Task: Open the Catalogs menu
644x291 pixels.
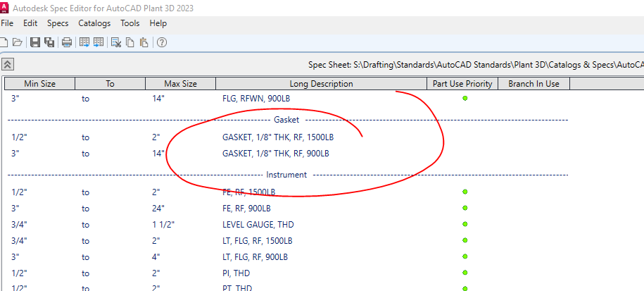Action: coord(94,23)
